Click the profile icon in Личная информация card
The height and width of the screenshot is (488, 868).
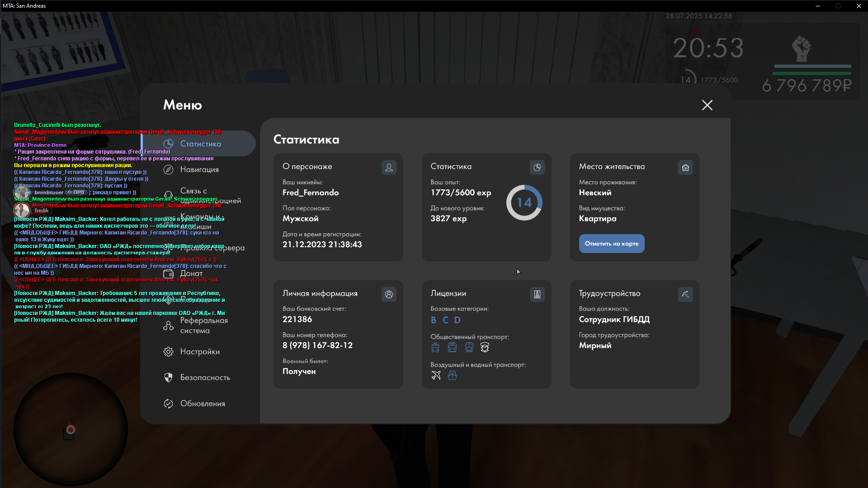pos(389,295)
